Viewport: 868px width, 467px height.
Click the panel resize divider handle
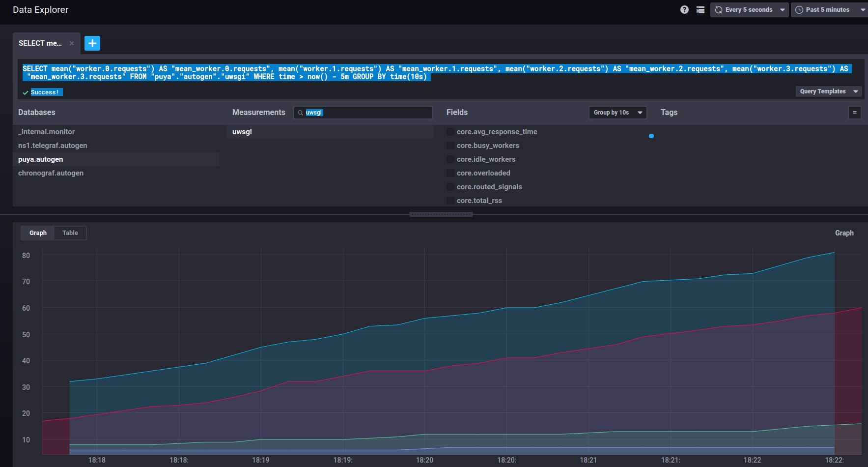(x=441, y=214)
